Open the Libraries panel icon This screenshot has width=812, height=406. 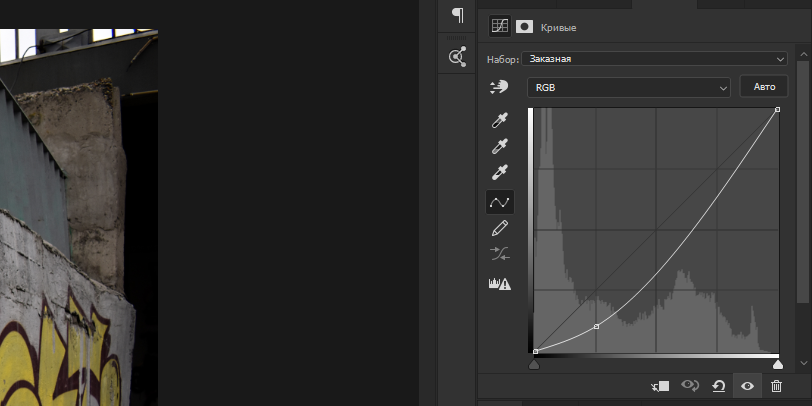click(x=458, y=56)
